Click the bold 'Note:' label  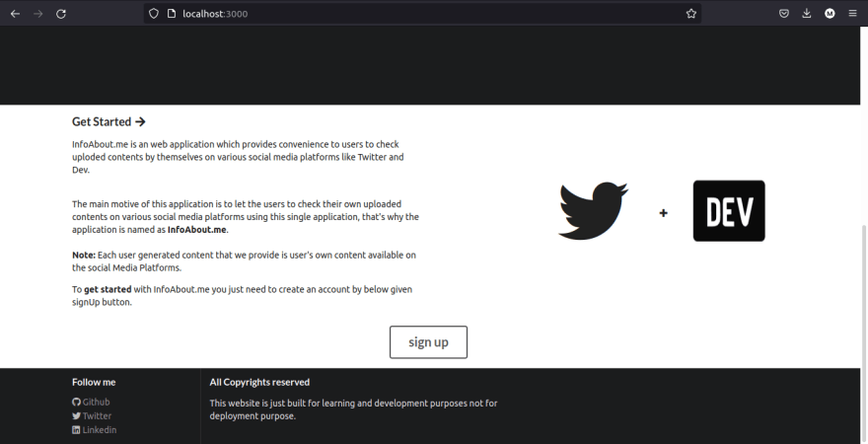[84, 256]
